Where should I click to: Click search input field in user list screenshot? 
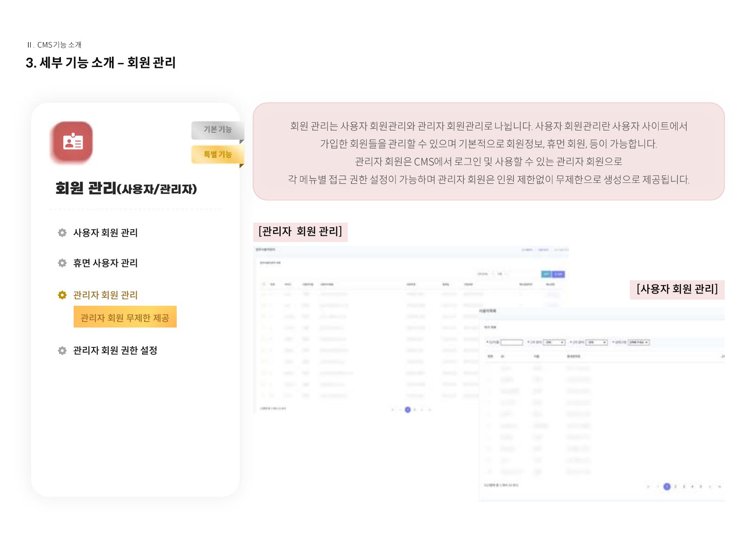coord(512,342)
